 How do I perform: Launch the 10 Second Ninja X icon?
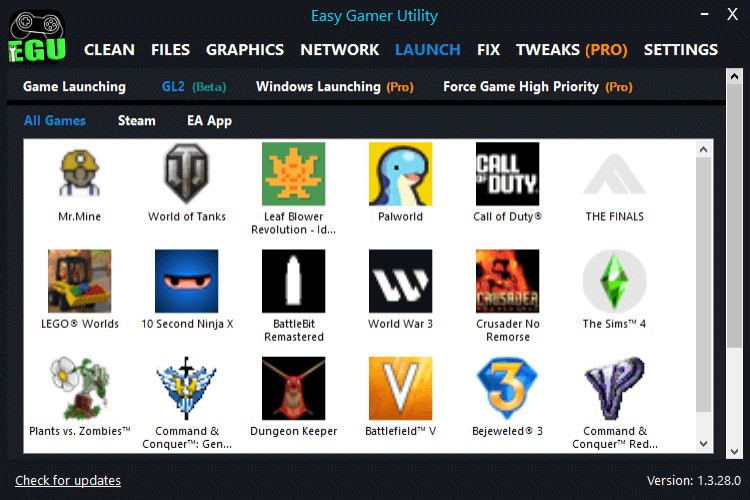tap(187, 281)
